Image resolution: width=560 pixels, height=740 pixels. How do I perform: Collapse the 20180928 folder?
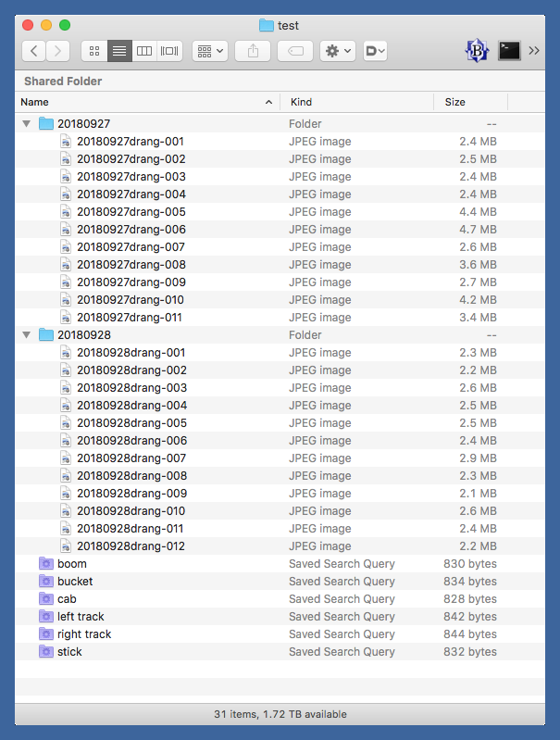(x=26, y=335)
